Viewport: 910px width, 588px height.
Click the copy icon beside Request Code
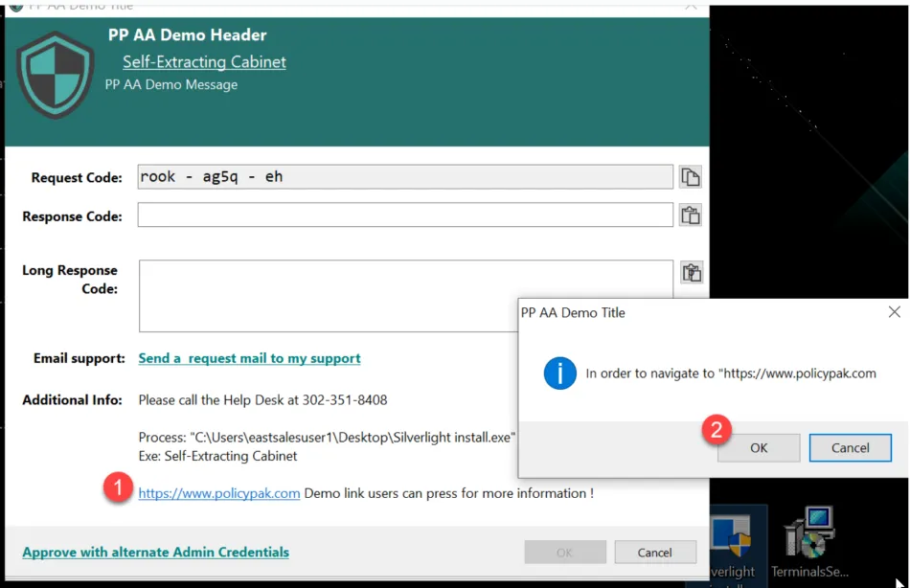pyautogui.click(x=690, y=177)
